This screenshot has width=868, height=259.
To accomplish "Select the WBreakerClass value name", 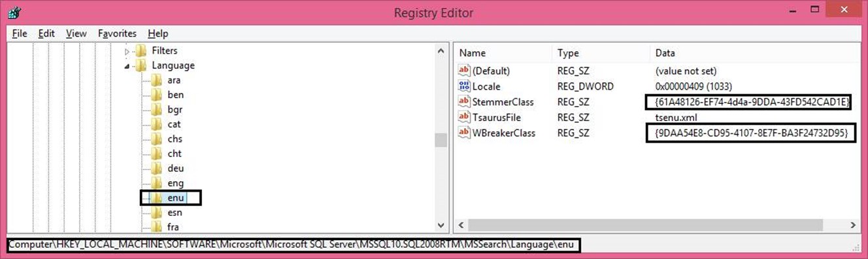I will tap(504, 133).
